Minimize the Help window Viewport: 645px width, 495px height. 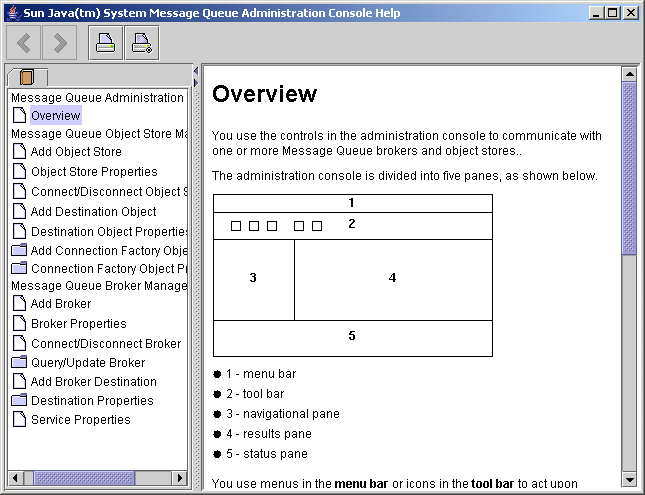tap(596, 13)
